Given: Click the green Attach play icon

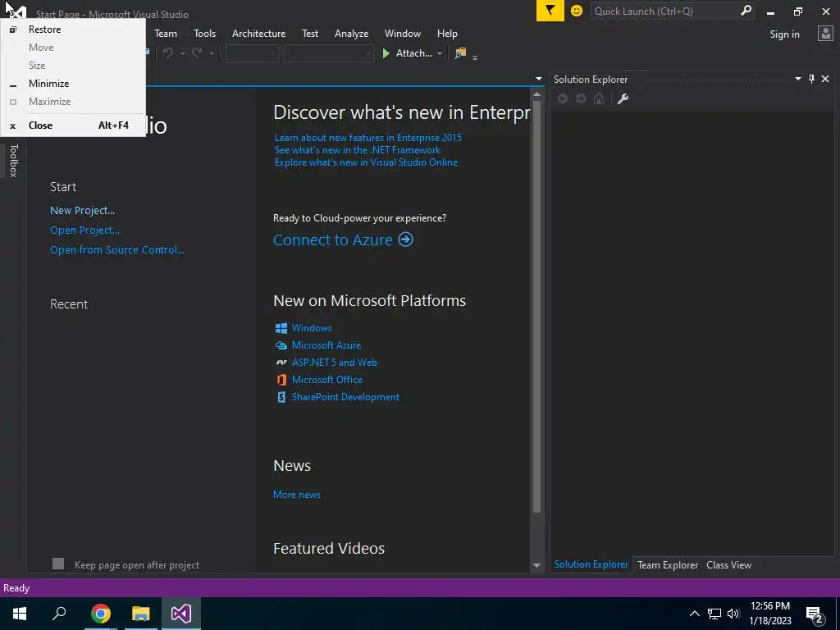Looking at the screenshot, I should [386, 53].
